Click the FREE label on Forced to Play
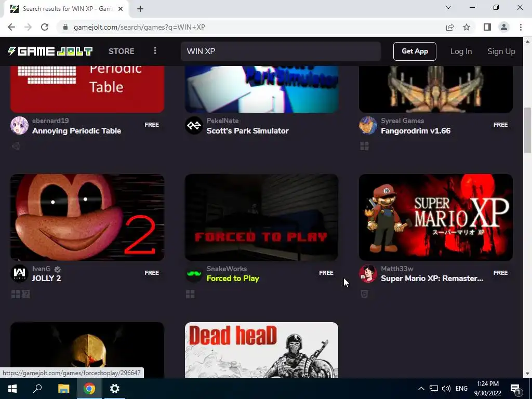The width and height of the screenshot is (532, 399). coord(326,273)
